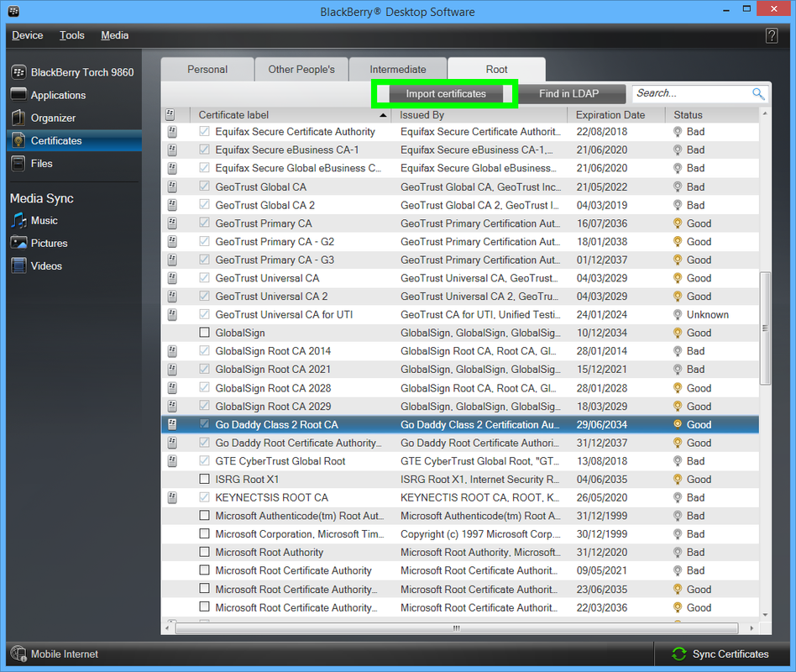Sort by the Issued By column
Screen dimensions: 796x672
pos(479,115)
